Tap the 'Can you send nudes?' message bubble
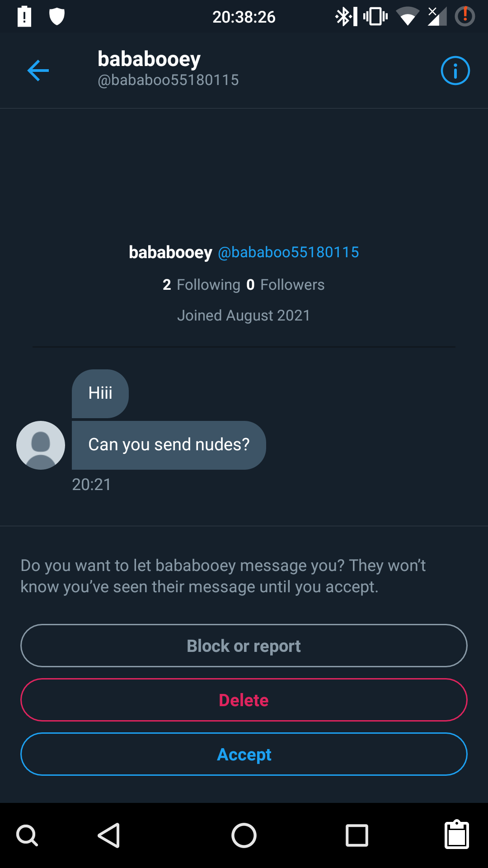Viewport: 488px width, 868px height. (169, 445)
